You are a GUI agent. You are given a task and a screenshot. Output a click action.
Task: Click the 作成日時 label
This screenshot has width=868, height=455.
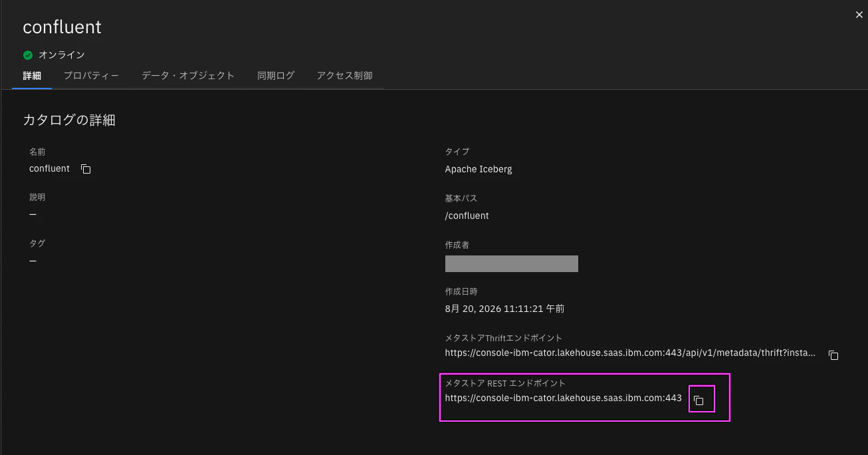point(461,291)
